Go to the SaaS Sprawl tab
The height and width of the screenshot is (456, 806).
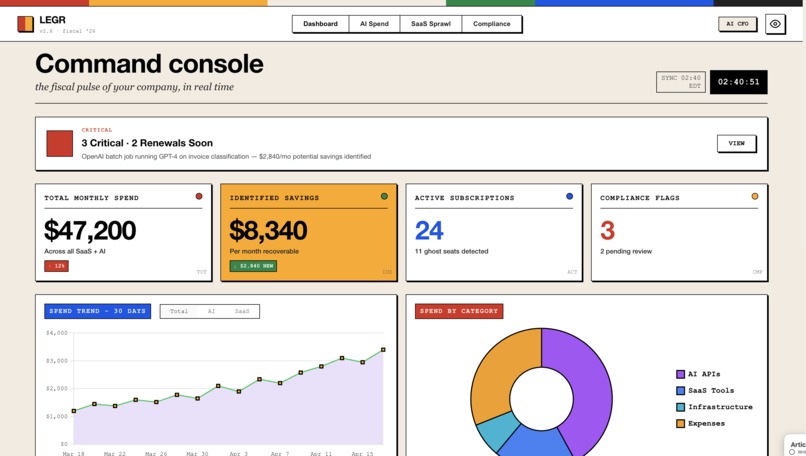pyautogui.click(x=431, y=24)
